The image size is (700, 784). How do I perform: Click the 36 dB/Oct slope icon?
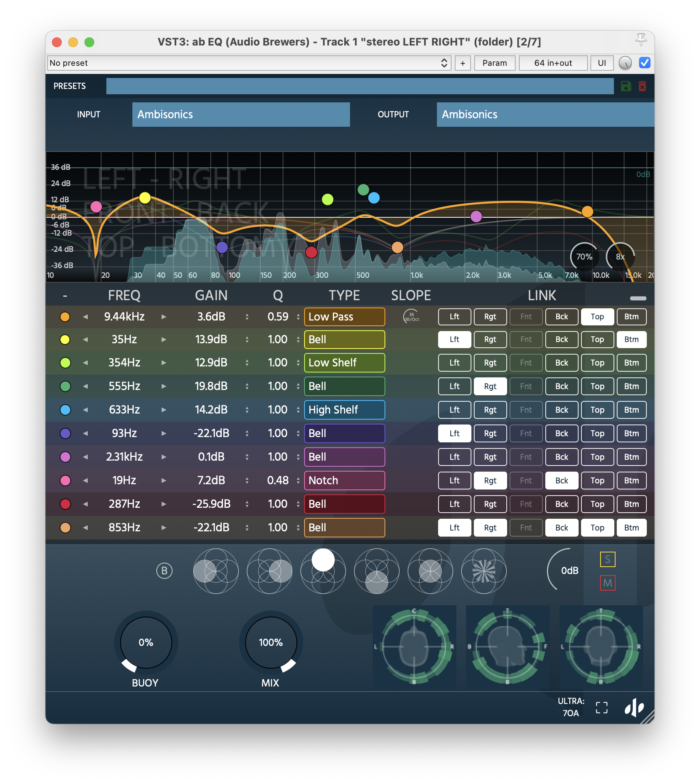tap(411, 316)
